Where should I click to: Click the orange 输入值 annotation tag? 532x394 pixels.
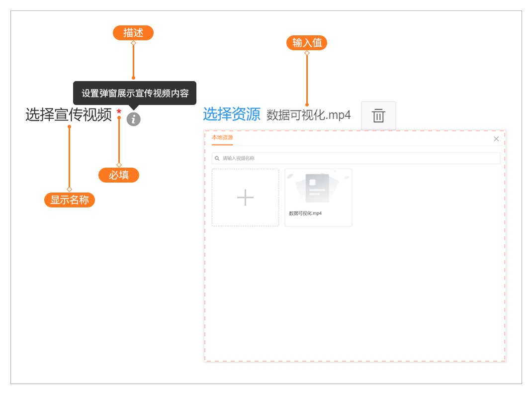coord(307,43)
